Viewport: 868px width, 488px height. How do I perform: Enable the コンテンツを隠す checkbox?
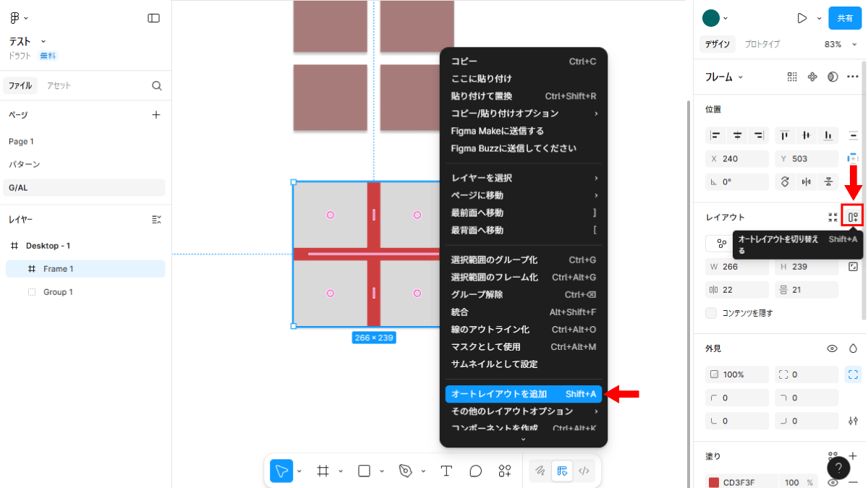(711, 313)
